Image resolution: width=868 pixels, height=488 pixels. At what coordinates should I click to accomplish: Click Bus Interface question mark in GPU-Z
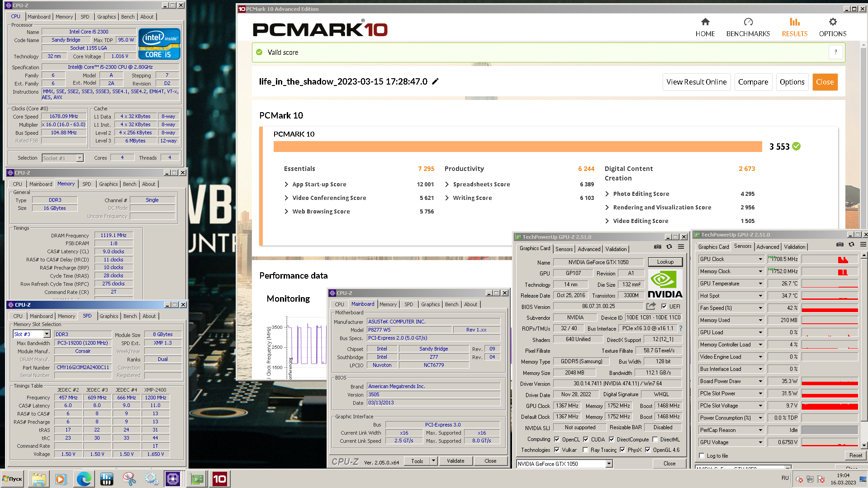click(x=681, y=328)
